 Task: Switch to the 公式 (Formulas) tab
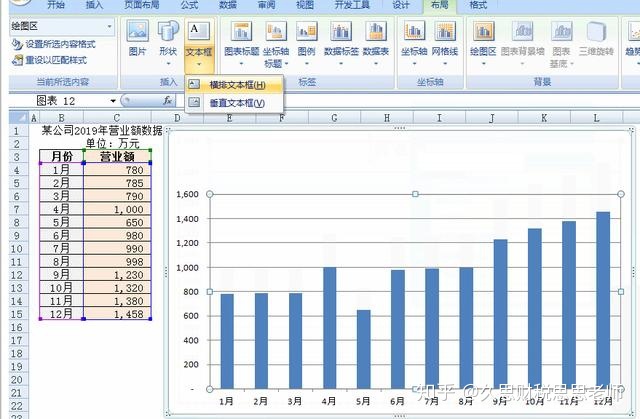(189, 5)
